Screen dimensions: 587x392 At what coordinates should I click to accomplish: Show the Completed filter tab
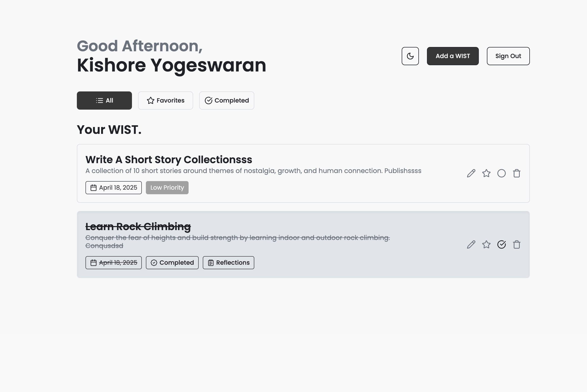coord(227,101)
